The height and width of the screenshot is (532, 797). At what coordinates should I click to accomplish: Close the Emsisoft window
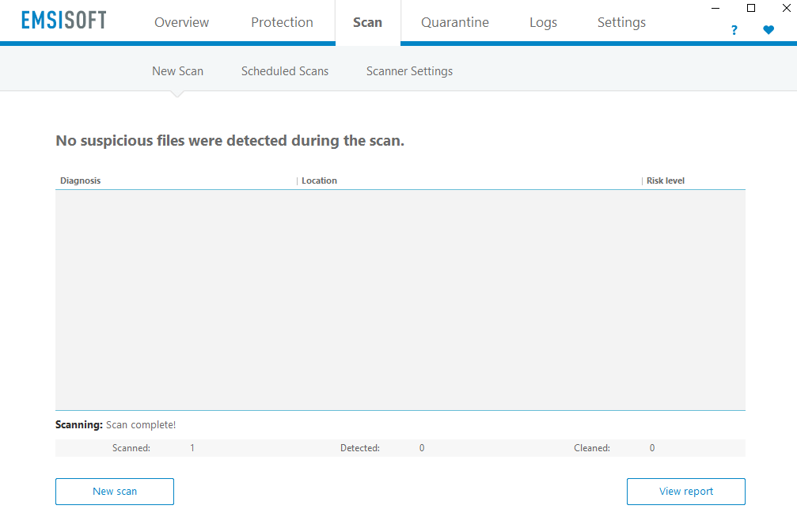coord(787,8)
